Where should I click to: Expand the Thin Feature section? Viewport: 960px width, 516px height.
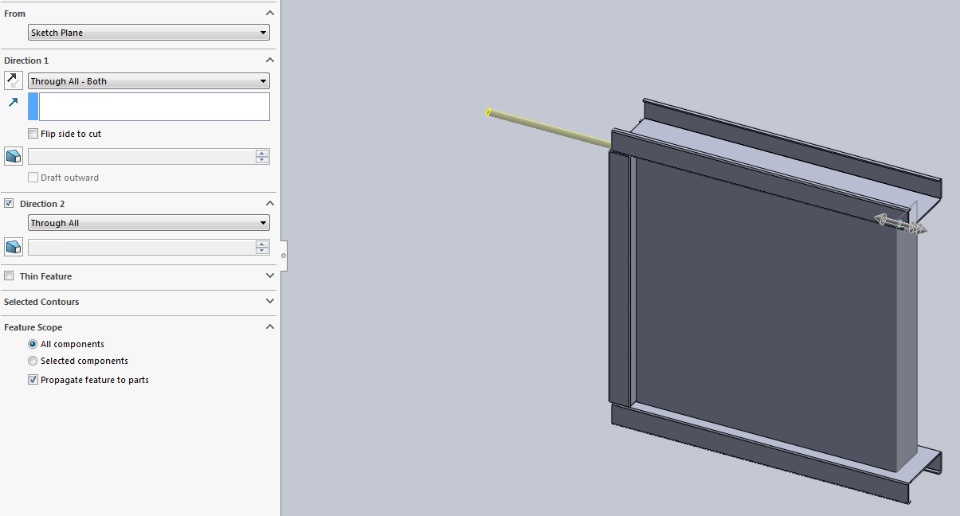pos(269,276)
